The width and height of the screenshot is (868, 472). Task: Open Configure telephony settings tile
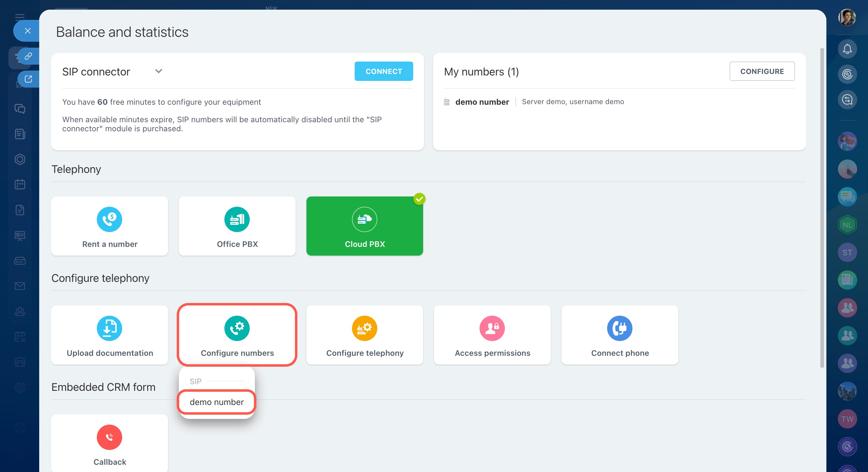click(x=364, y=335)
